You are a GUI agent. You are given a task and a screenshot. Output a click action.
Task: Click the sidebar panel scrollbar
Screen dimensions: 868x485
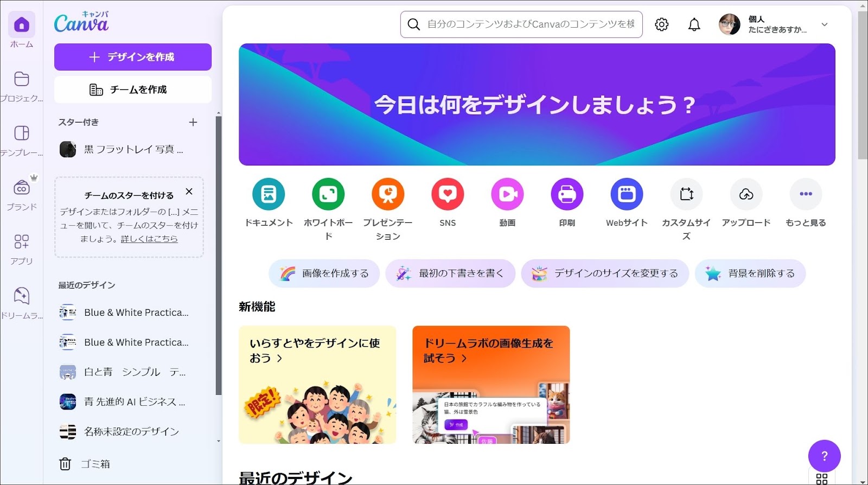click(219, 255)
